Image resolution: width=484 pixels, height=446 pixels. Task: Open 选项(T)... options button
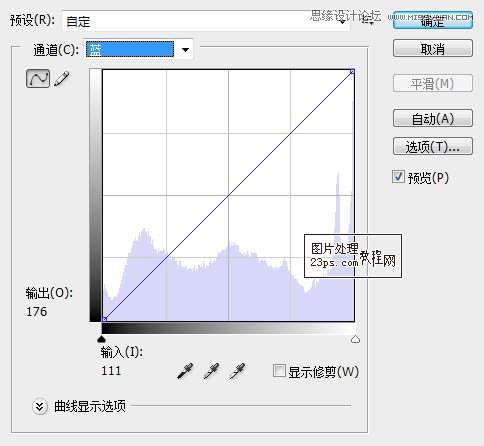coord(433,146)
